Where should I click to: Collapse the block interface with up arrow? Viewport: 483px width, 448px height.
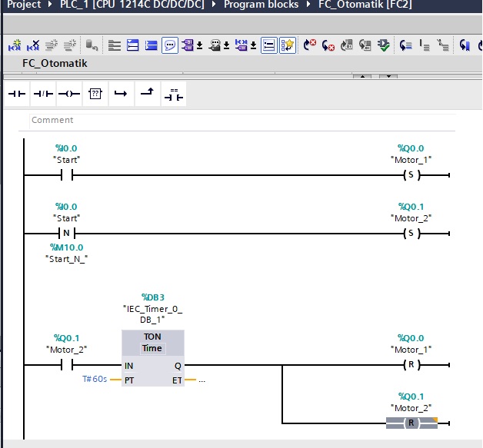coord(362,76)
